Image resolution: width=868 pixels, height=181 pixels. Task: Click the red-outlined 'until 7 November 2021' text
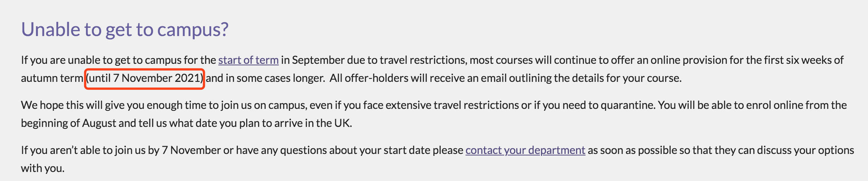(145, 78)
